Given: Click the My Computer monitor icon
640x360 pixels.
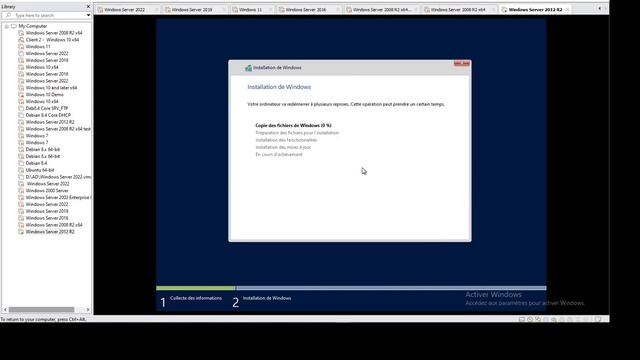Looking at the screenshot, I should [x=14, y=26].
